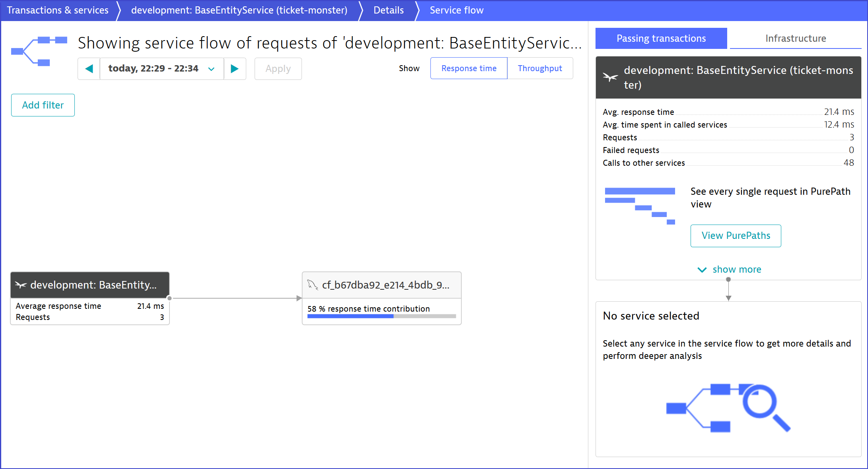The image size is (868, 469).
Task: Toggle Show to Throughput
Action: (x=540, y=68)
